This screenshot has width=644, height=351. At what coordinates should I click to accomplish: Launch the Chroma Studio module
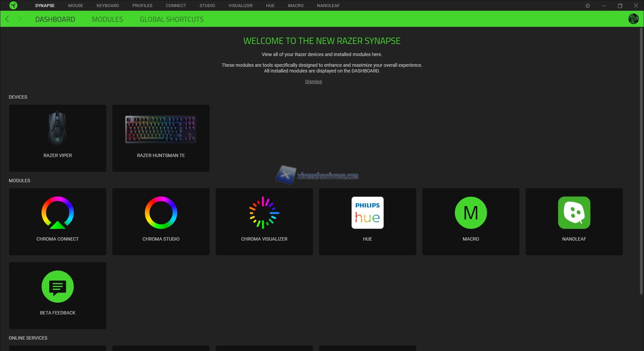[x=161, y=221]
